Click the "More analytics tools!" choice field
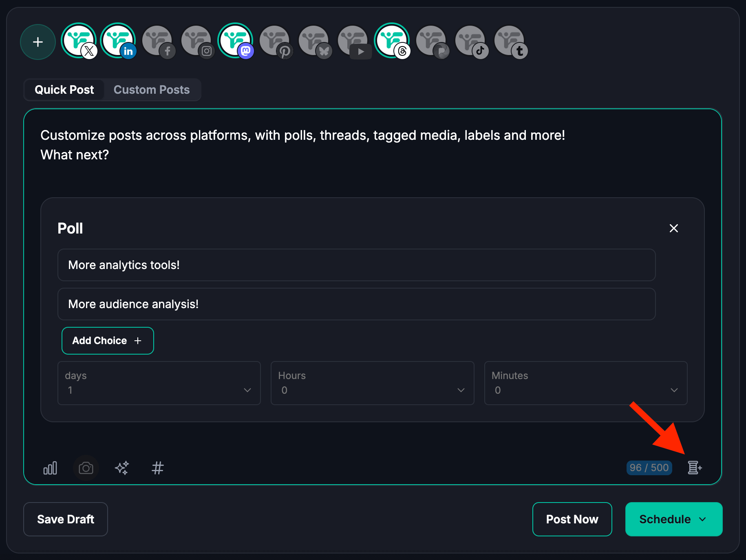Screen dimensions: 746x560 tap(356, 265)
